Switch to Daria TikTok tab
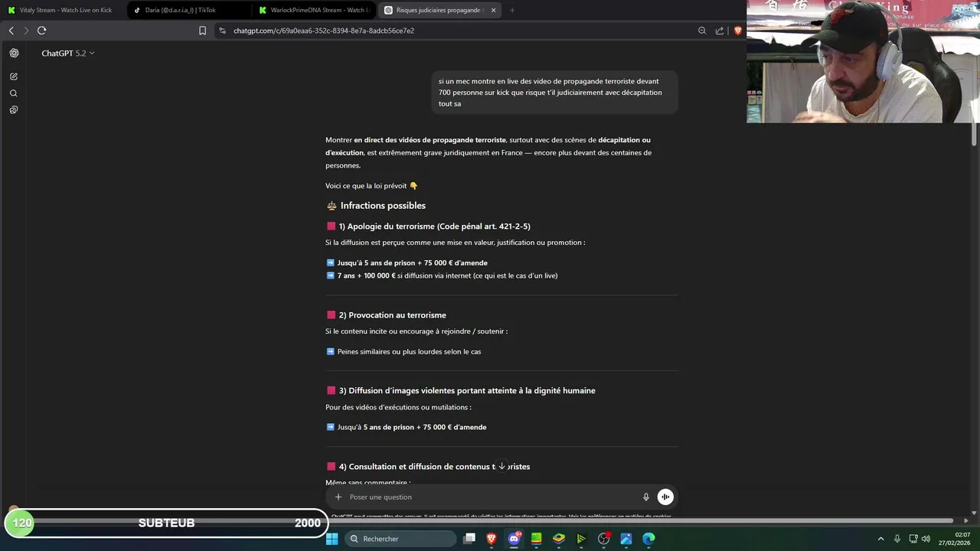This screenshot has width=980, height=551. click(x=188, y=10)
